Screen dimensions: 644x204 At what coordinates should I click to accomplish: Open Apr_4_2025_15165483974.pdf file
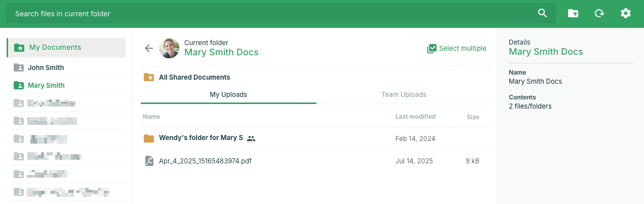205,161
